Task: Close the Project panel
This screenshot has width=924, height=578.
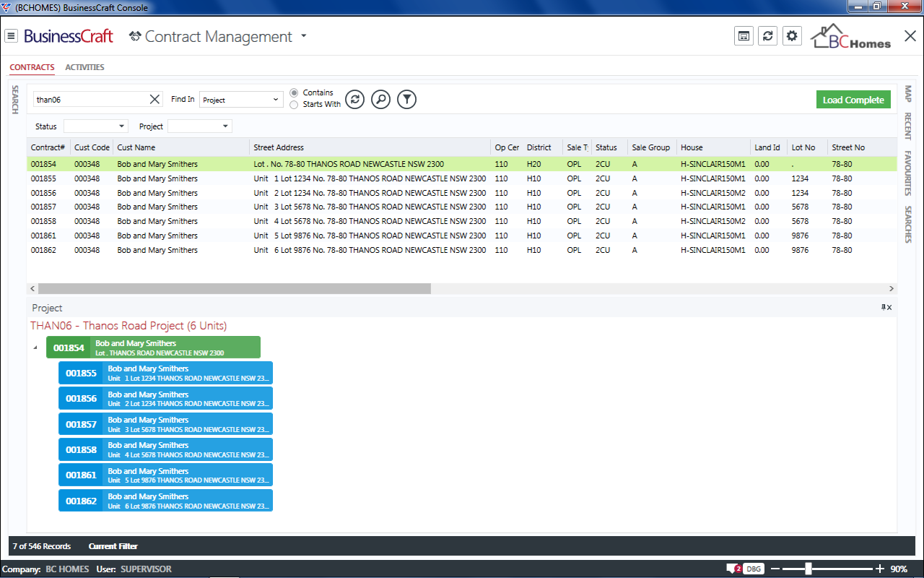Action: coord(889,307)
